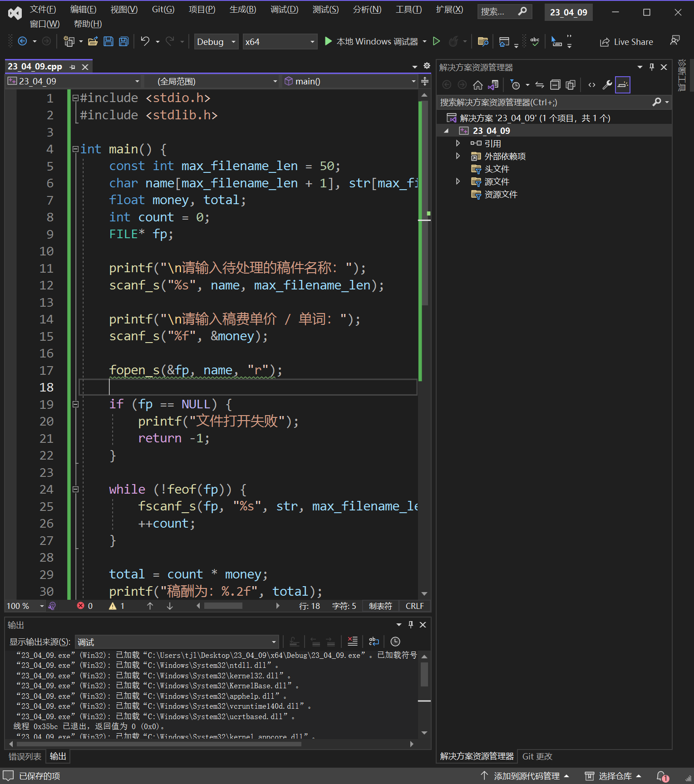
Task: Start without debugging using hollow play icon
Action: pyautogui.click(x=436, y=42)
